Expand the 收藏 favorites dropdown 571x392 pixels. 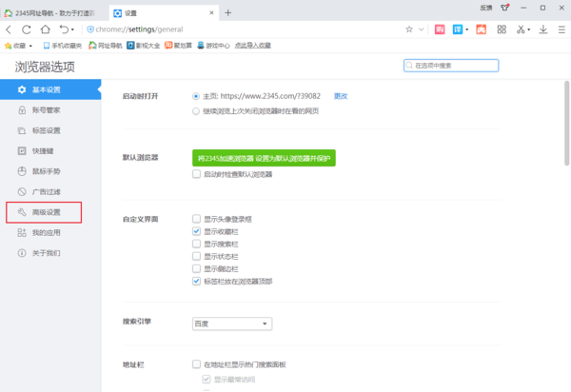click(x=19, y=45)
